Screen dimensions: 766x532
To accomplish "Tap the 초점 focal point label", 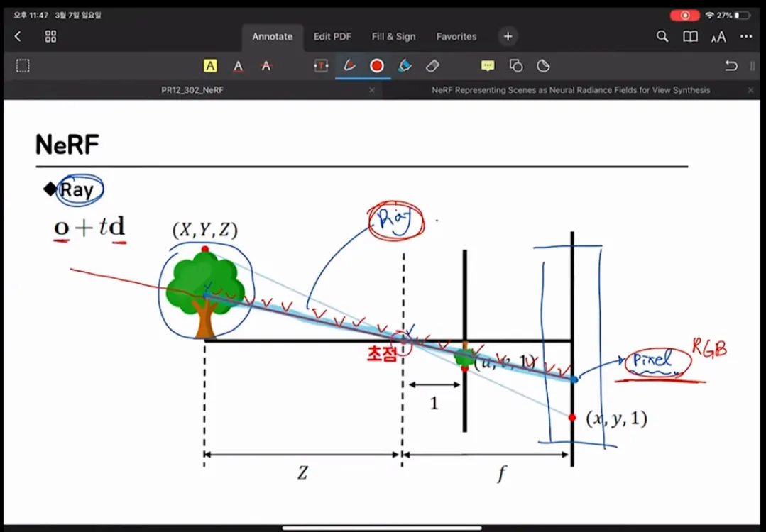I will coord(381,354).
